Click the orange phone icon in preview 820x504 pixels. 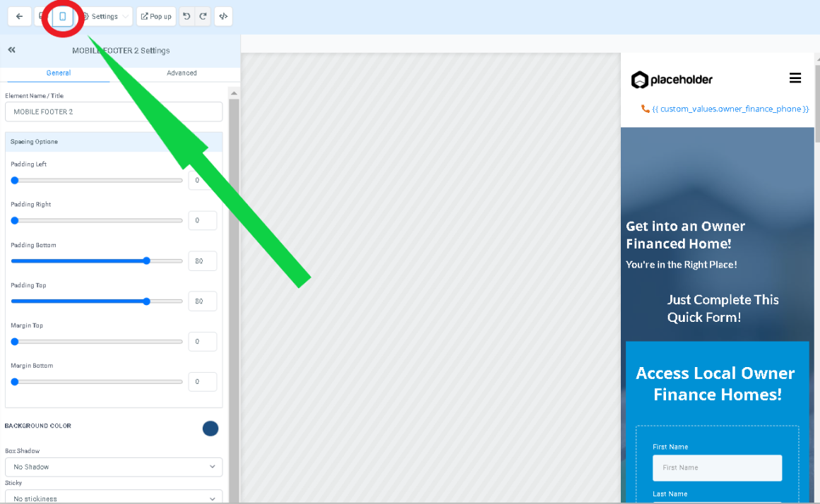[646, 109]
